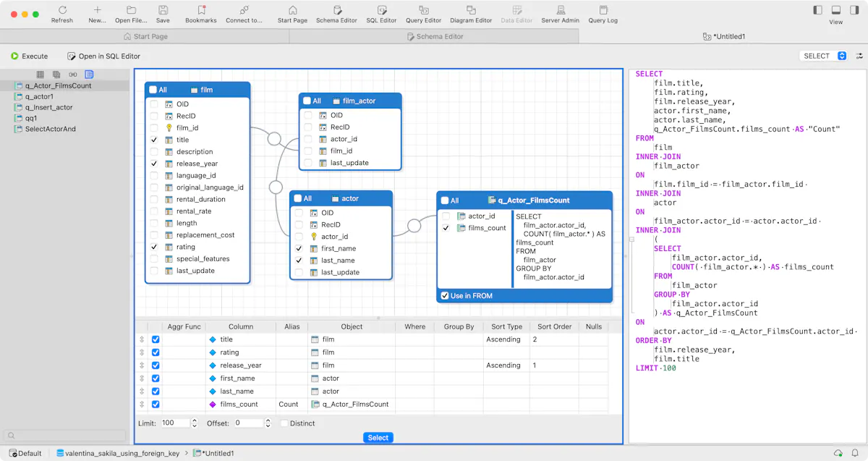This screenshot has width=868, height=461.
Task: Open Sort Type cell for the title row
Action: pos(506,339)
